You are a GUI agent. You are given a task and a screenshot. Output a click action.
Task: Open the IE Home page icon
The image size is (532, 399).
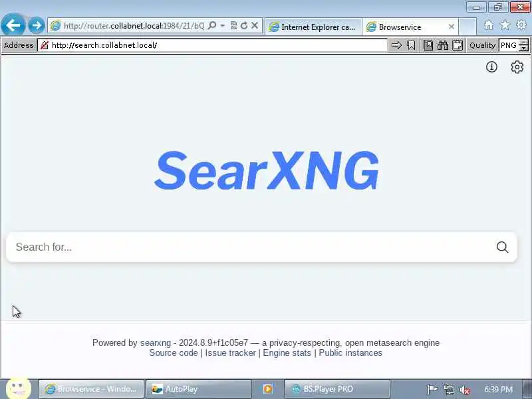(x=489, y=25)
